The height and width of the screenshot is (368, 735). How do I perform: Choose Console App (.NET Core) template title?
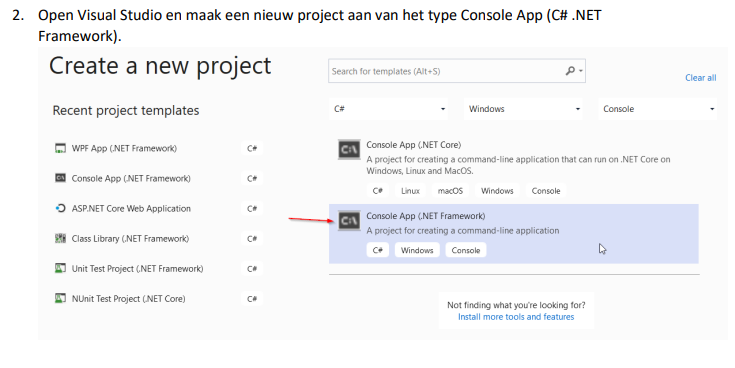click(413, 145)
